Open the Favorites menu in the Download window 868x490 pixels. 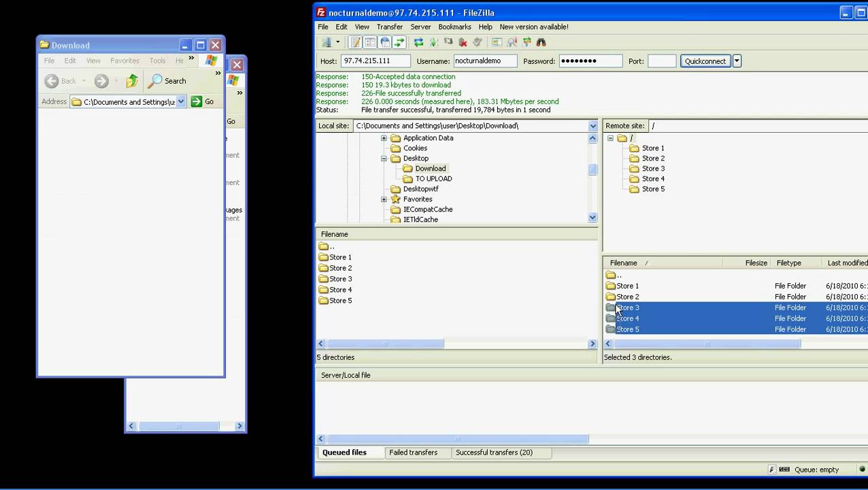[x=124, y=61]
